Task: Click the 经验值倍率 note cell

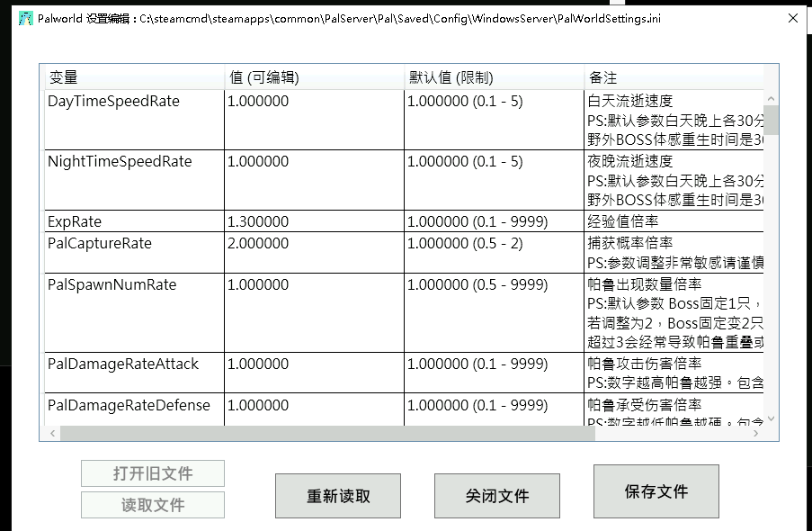Action: (674, 220)
